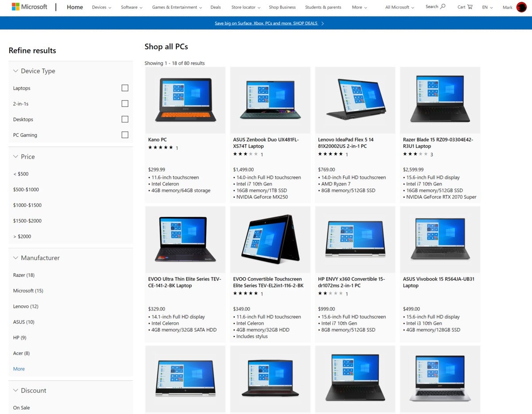
Task: Click the EVOO Convertible star rating
Action: [246, 293]
